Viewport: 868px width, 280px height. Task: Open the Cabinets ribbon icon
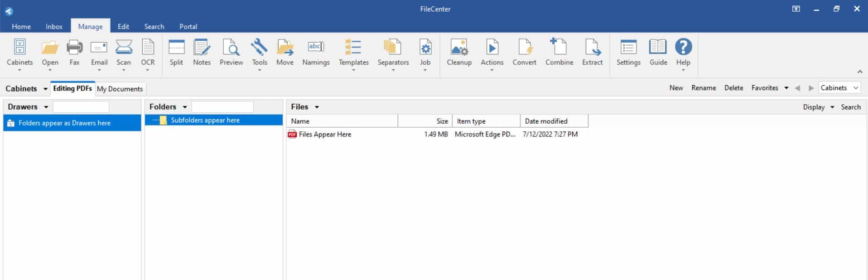pyautogui.click(x=19, y=47)
